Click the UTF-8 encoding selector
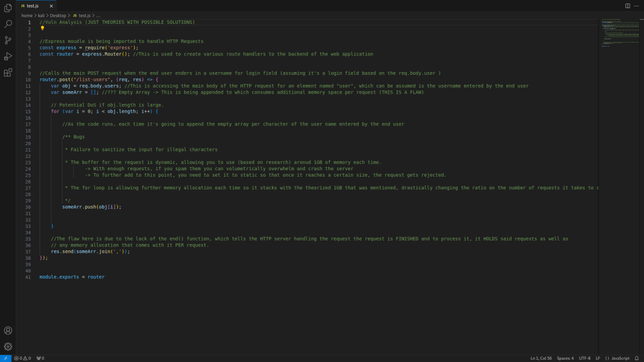Viewport: 644px width, 362px height. tap(584, 359)
